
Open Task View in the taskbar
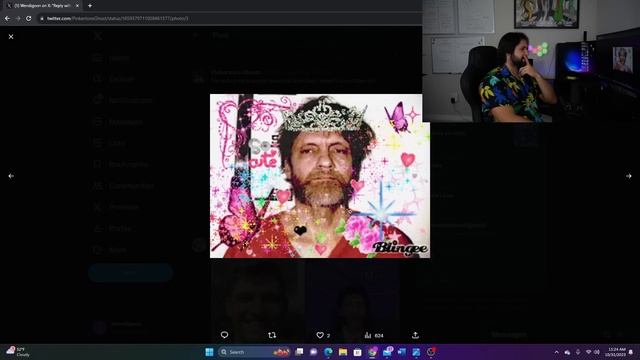(299, 352)
